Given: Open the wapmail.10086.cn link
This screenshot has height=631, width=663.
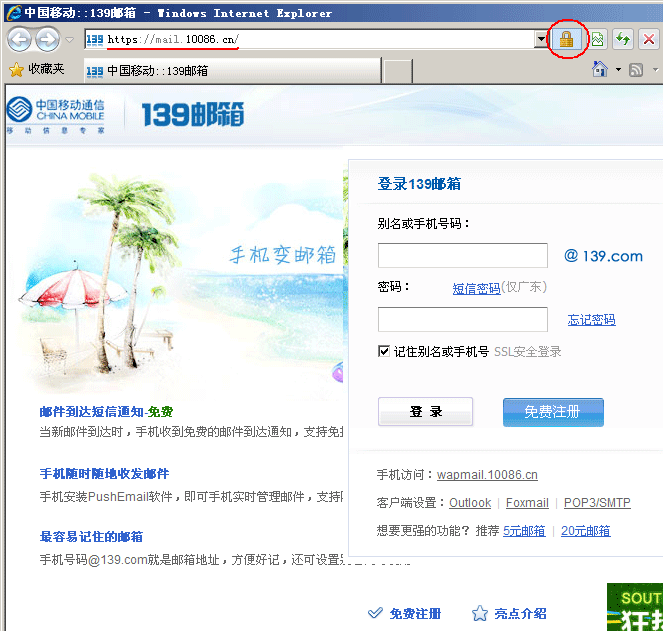Looking at the screenshot, I should (x=487, y=475).
